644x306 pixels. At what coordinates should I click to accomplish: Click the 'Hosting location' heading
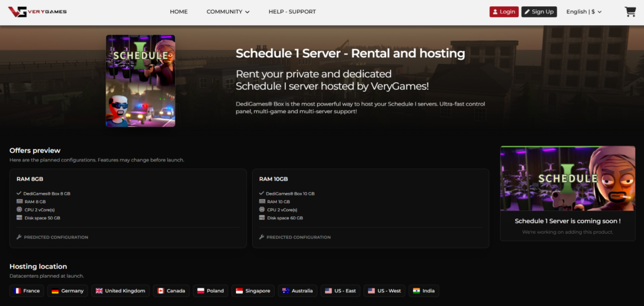tap(38, 266)
